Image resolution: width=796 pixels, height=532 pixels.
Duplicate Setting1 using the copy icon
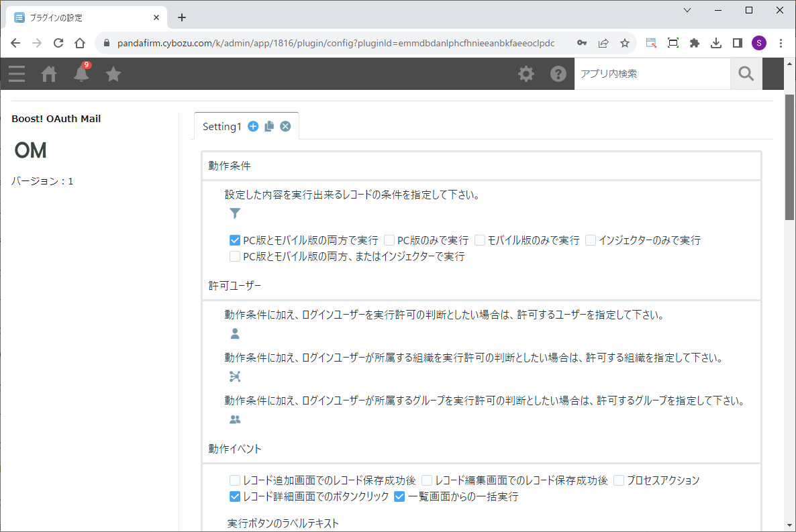pos(269,126)
